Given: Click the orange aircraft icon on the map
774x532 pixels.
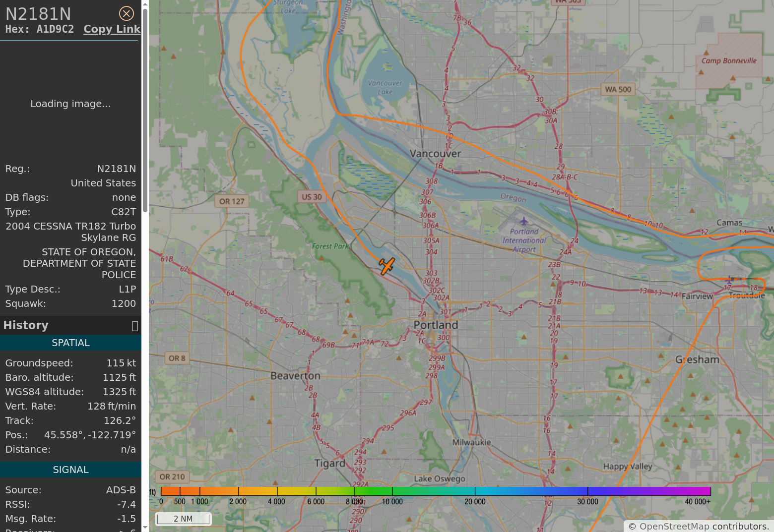Looking at the screenshot, I should 387,266.
